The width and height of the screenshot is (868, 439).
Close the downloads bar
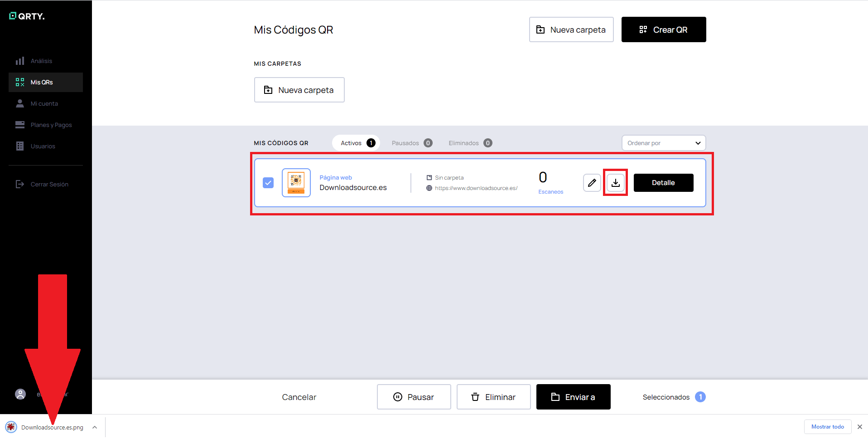pos(860,427)
